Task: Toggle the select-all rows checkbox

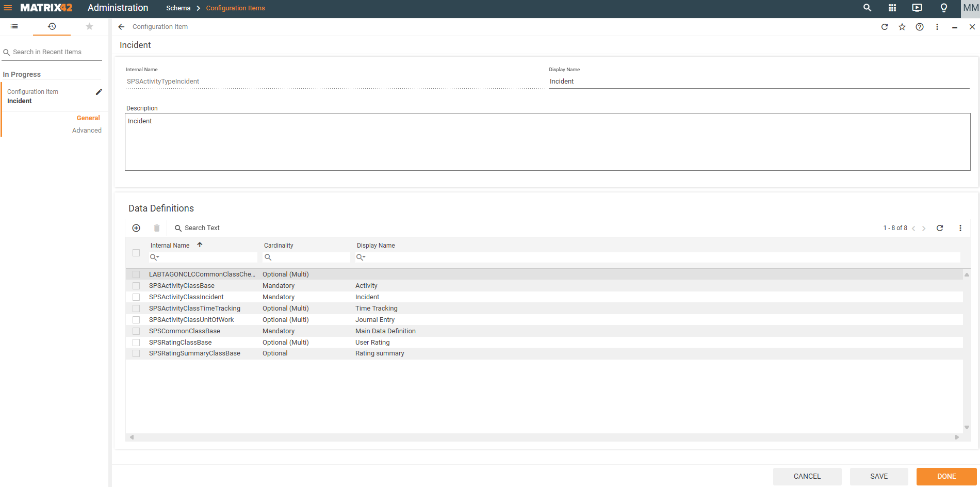Action: click(x=136, y=253)
